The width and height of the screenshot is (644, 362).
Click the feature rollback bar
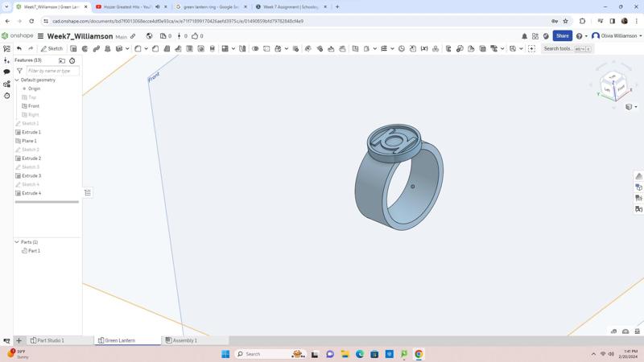click(47, 202)
